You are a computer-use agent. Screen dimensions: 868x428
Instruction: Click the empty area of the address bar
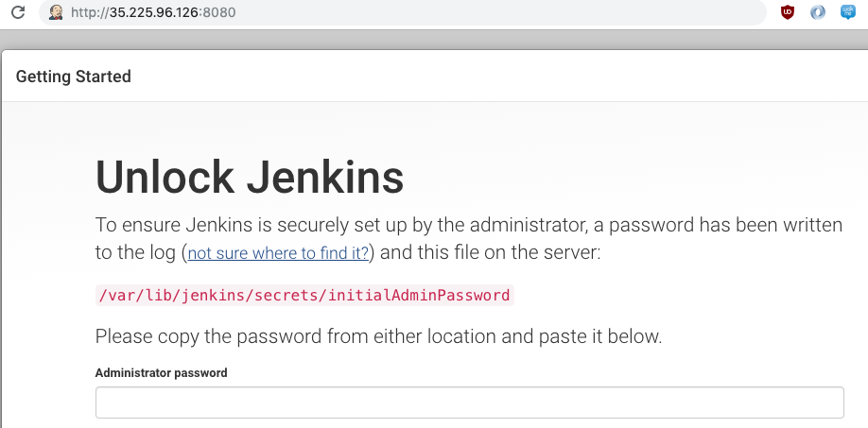point(492,12)
